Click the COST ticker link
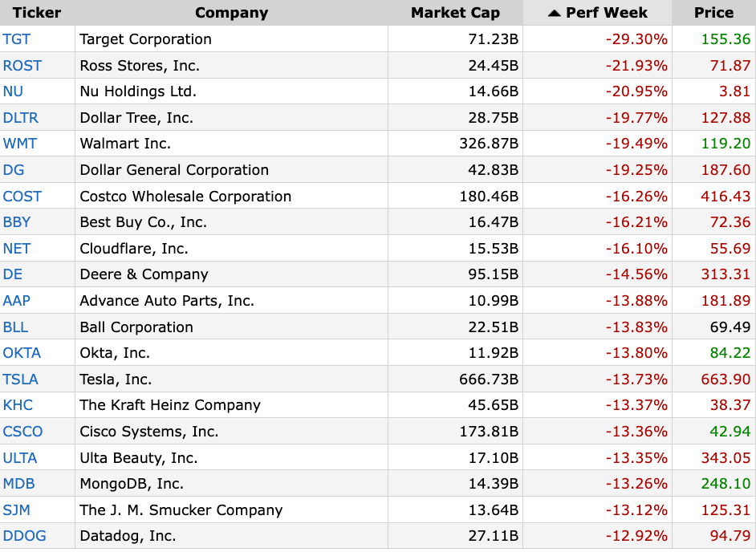Viewport: 756px width, 552px height. coord(22,197)
